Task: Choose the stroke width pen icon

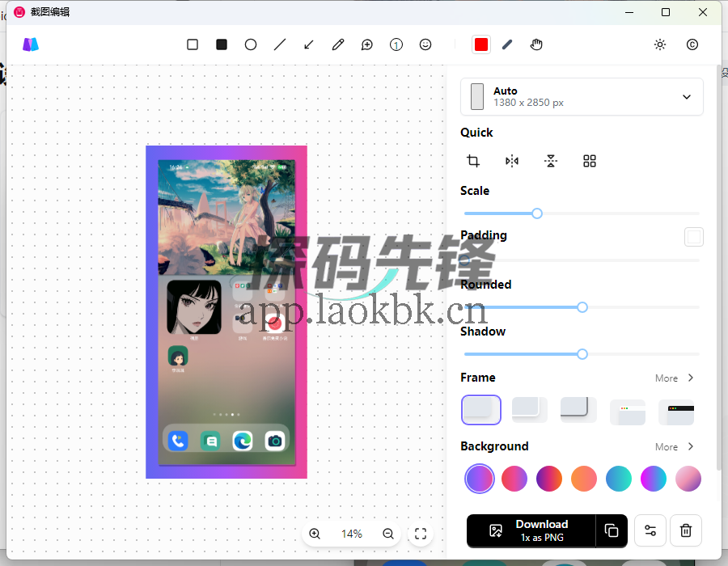Action: (507, 44)
